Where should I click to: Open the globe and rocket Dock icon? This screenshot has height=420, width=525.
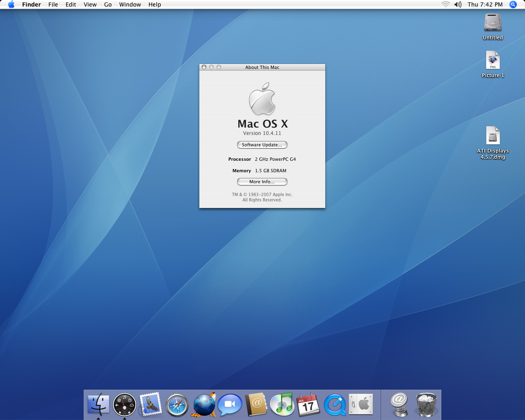pos(203,405)
